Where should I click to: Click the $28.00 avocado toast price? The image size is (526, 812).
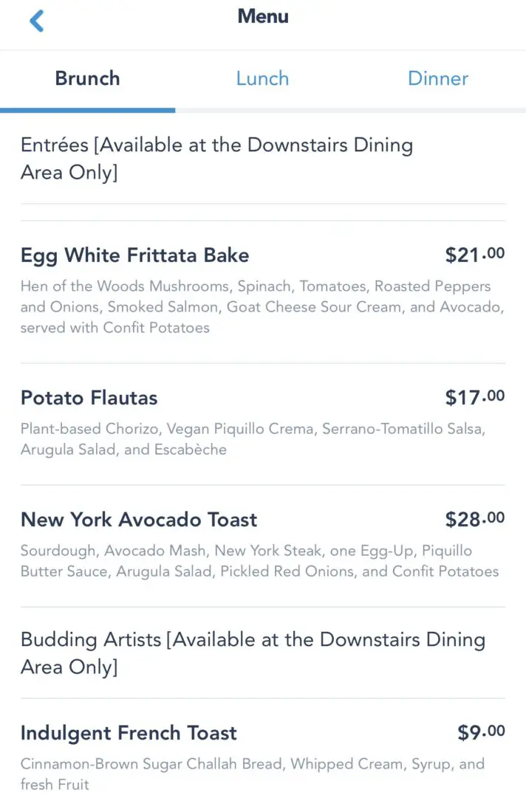475,520
